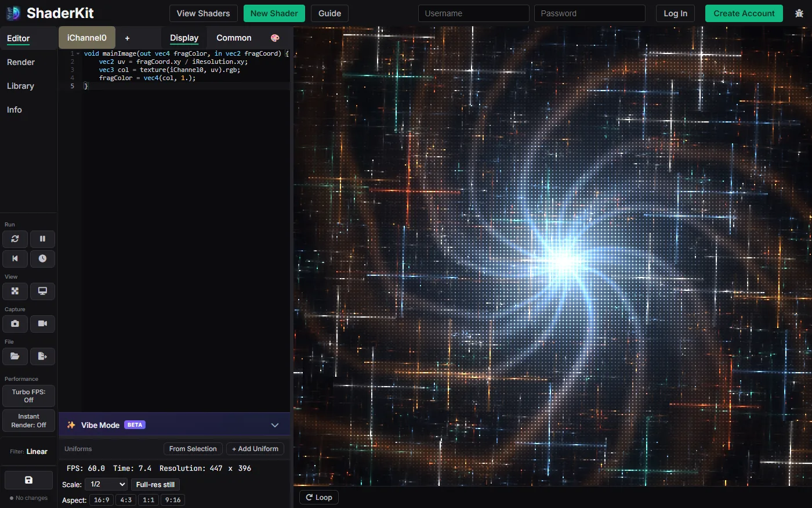Expand the Vibe Mode panel chevron
The image size is (812, 508).
[275, 425]
